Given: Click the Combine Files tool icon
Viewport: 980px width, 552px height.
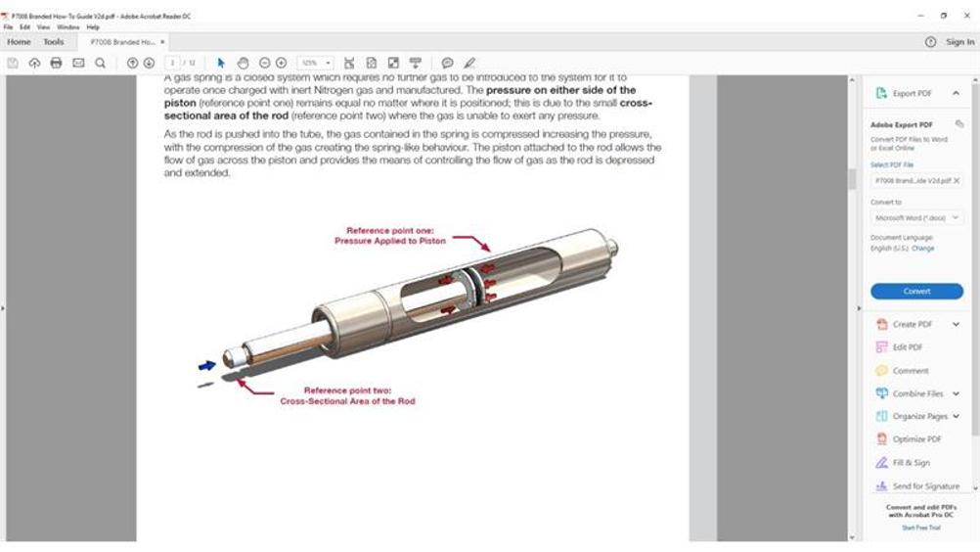Looking at the screenshot, I should click(882, 393).
